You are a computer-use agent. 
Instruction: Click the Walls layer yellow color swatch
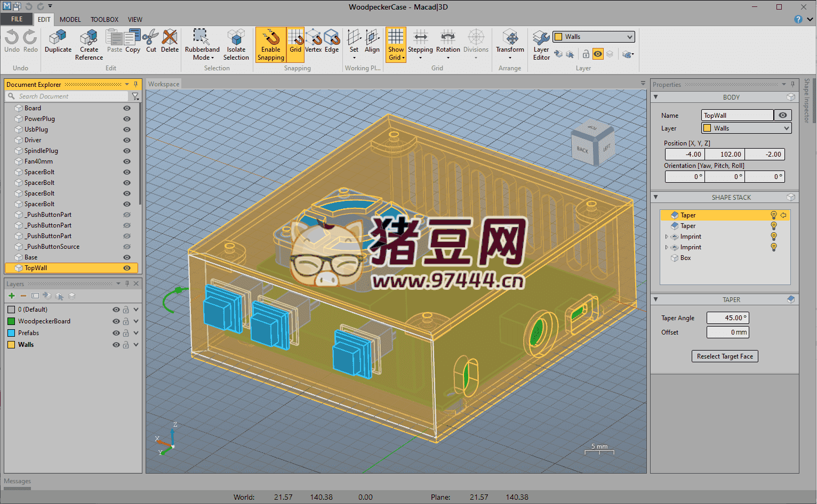click(11, 345)
